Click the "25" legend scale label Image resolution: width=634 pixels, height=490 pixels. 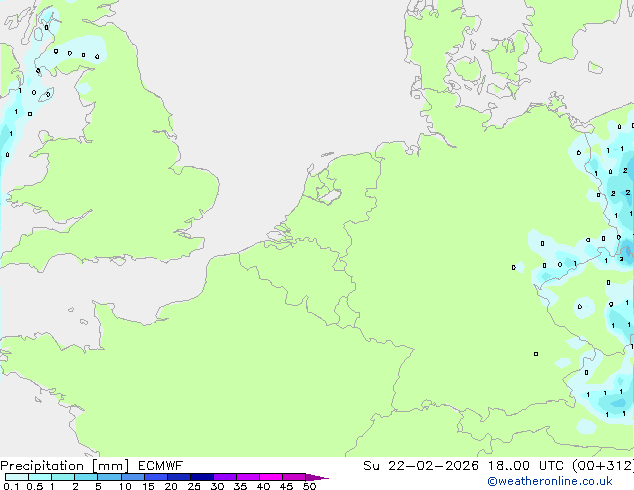[194, 486]
